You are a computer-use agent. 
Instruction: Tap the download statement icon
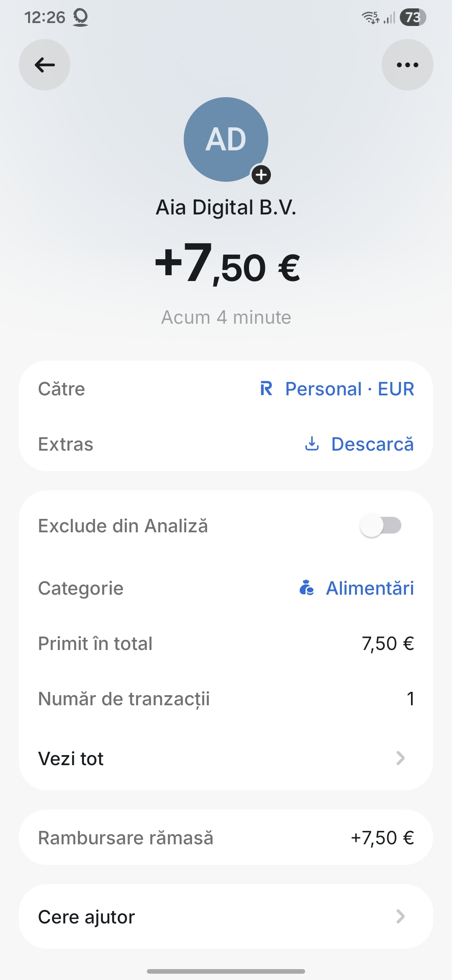[x=312, y=444]
